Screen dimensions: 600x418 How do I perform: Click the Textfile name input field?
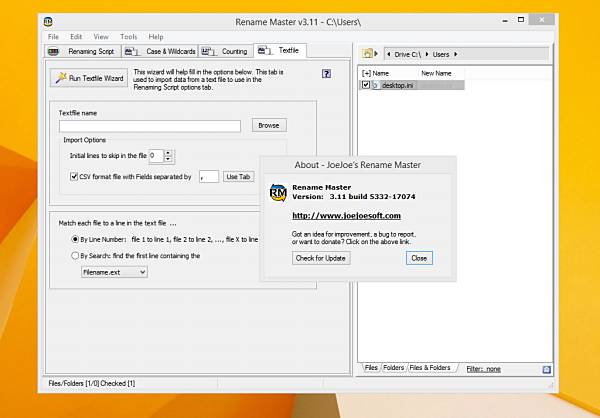coord(150,126)
